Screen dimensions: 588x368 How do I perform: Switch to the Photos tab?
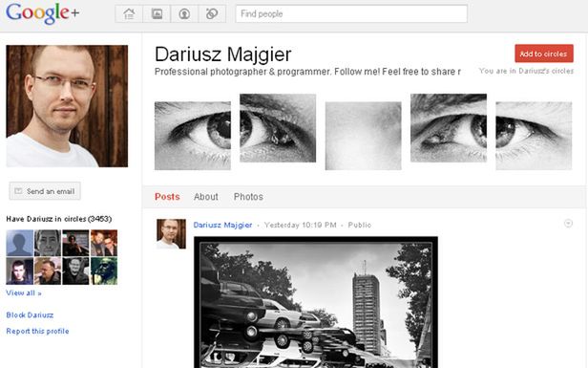coord(248,197)
